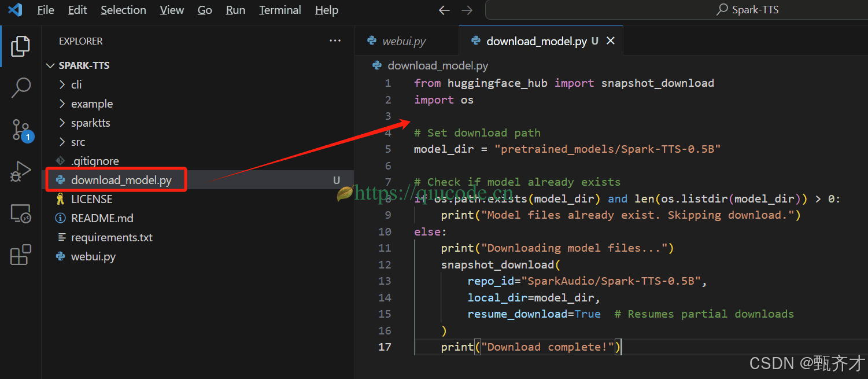Open the Selection menu
Viewport: 868px width, 379px height.
123,10
